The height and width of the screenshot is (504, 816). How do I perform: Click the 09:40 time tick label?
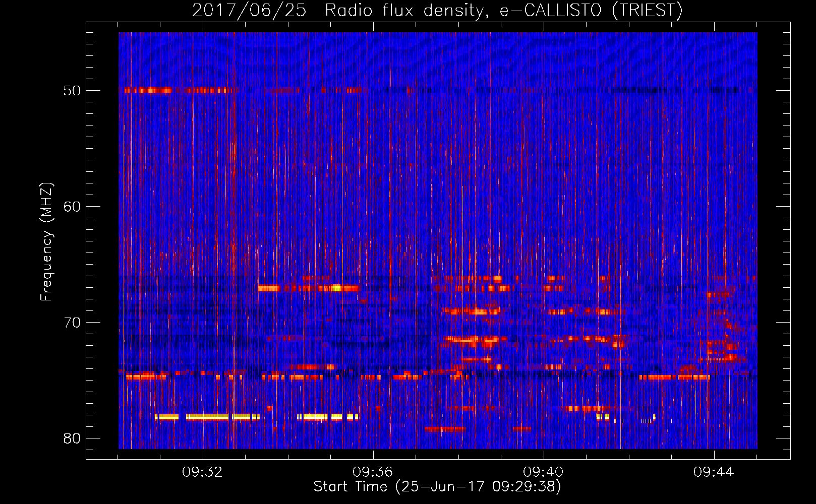coord(543,472)
